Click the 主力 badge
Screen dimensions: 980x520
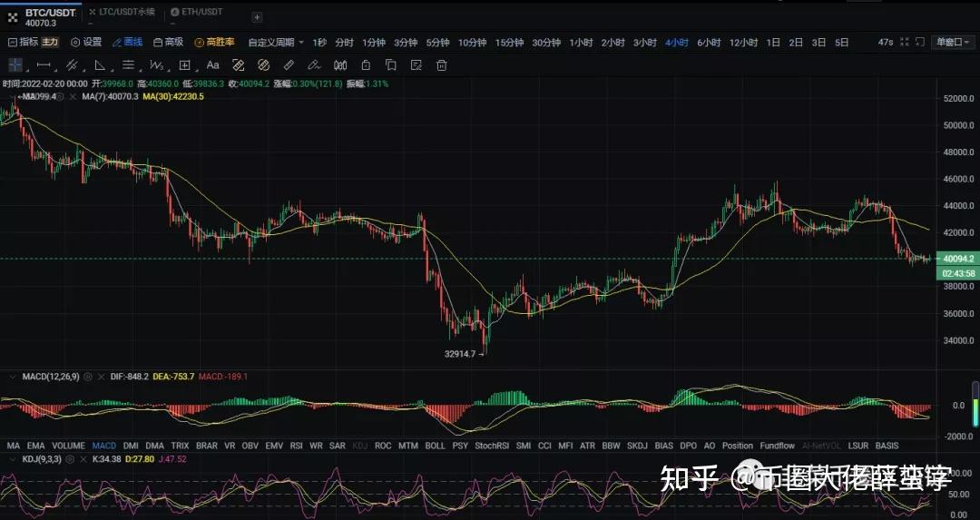(x=50, y=42)
